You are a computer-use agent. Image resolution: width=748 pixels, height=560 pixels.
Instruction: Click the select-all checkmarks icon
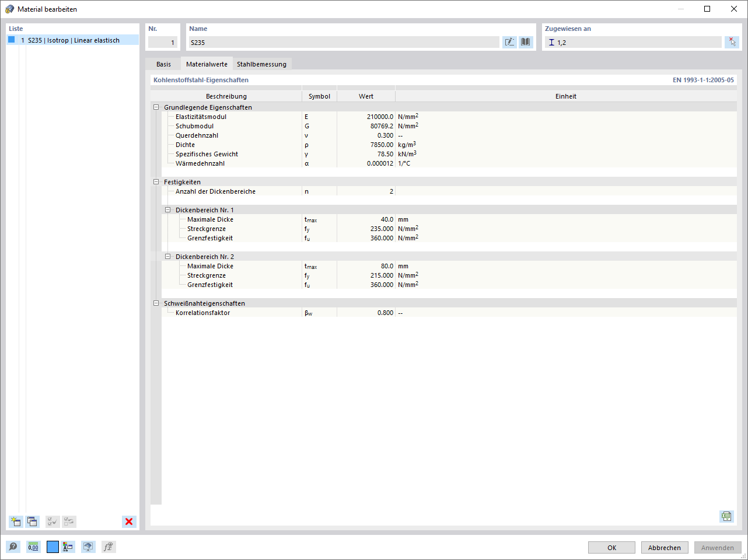pos(53,521)
